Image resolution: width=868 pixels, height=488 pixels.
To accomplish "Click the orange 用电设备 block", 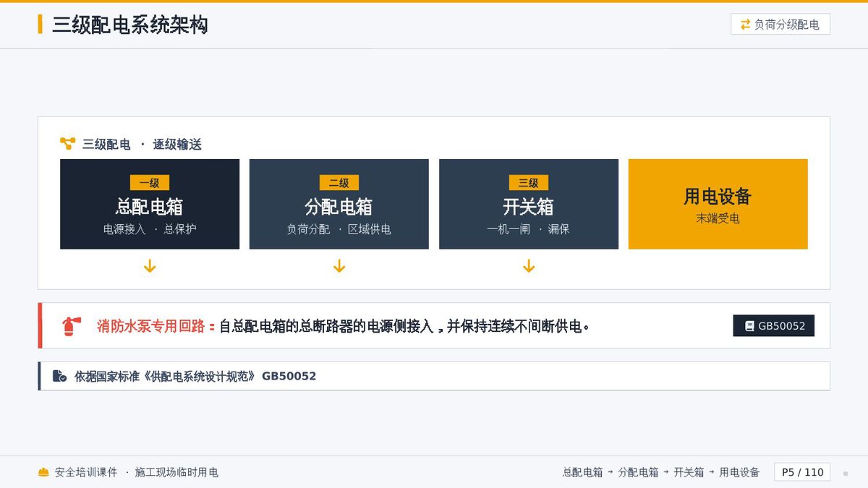I will 718,204.
